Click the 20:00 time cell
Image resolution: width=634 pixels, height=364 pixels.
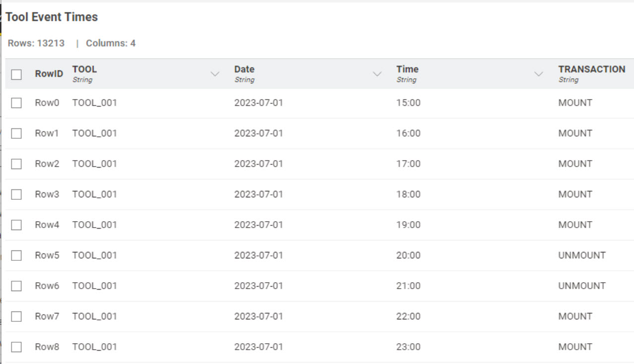pyautogui.click(x=408, y=255)
